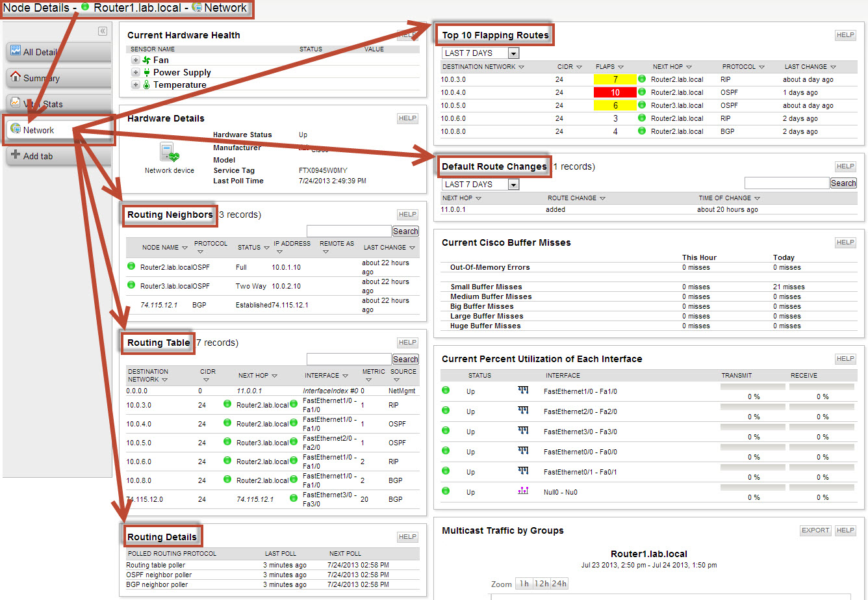The height and width of the screenshot is (600, 868).
Task: Select the 24h zoom option
Action: [x=559, y=584]
